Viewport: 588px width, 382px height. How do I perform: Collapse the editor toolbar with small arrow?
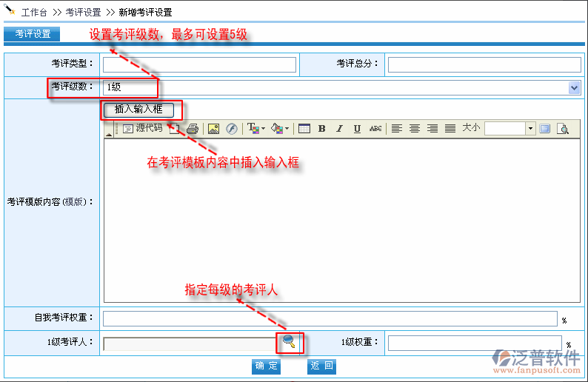(x=109, y=134)
